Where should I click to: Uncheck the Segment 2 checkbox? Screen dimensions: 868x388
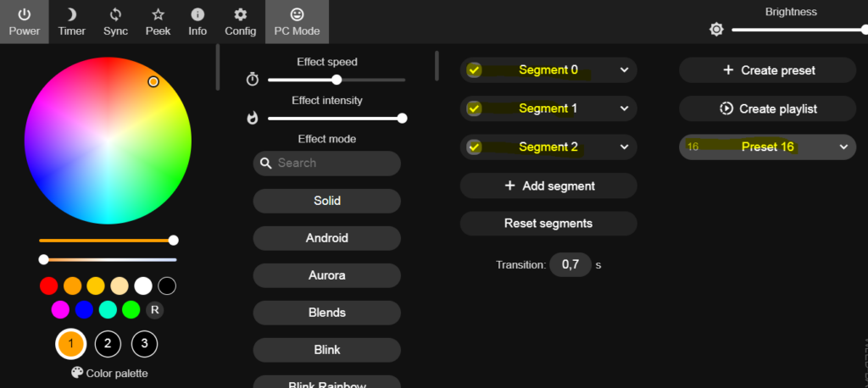pos(474,147)
